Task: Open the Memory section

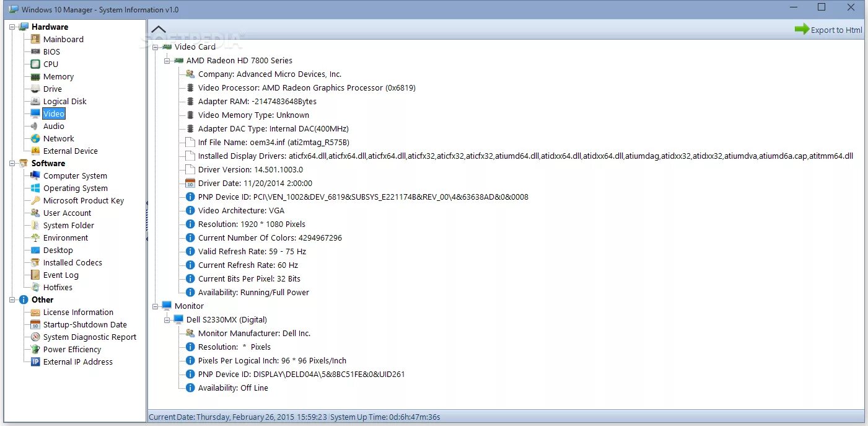Action: 58,76
